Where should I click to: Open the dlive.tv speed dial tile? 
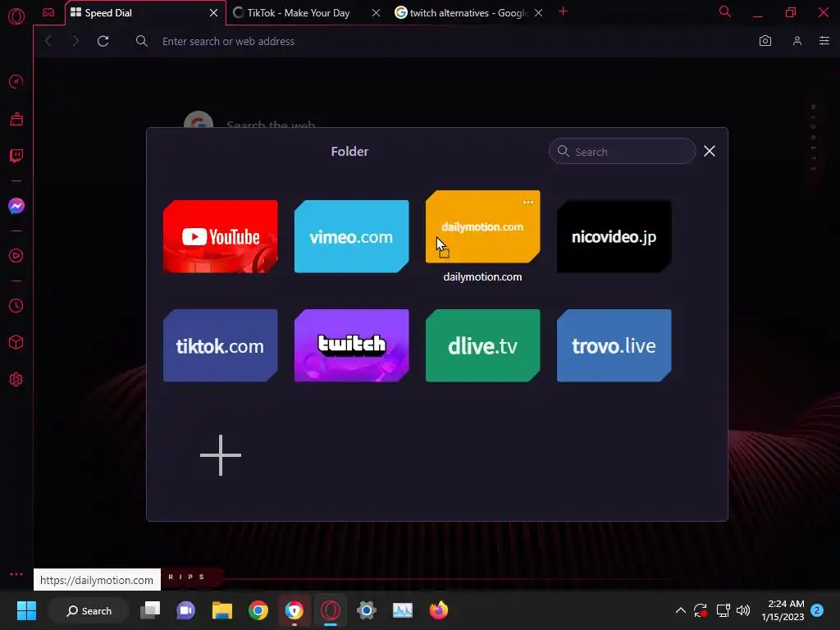tap(482, 345)
